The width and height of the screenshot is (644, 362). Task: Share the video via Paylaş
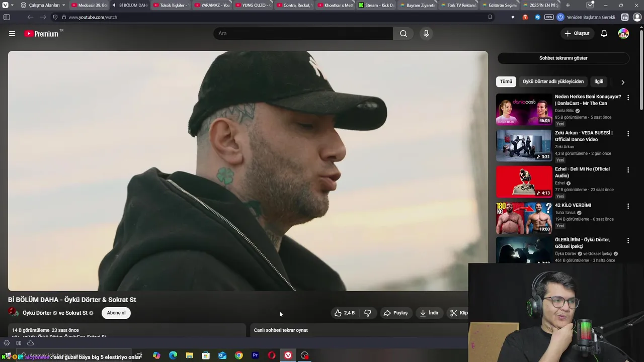(x=395, y=313)
